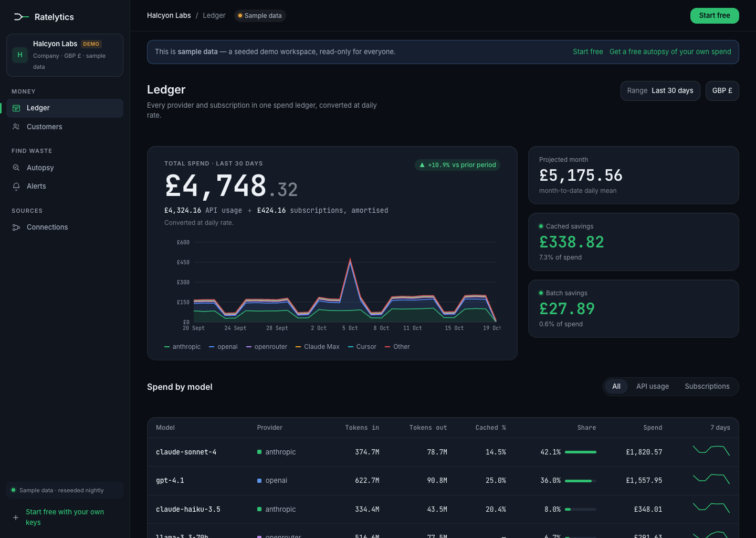
Task: Click the gpt-4.1 7-day sparkline
Action: click(711, 479)
